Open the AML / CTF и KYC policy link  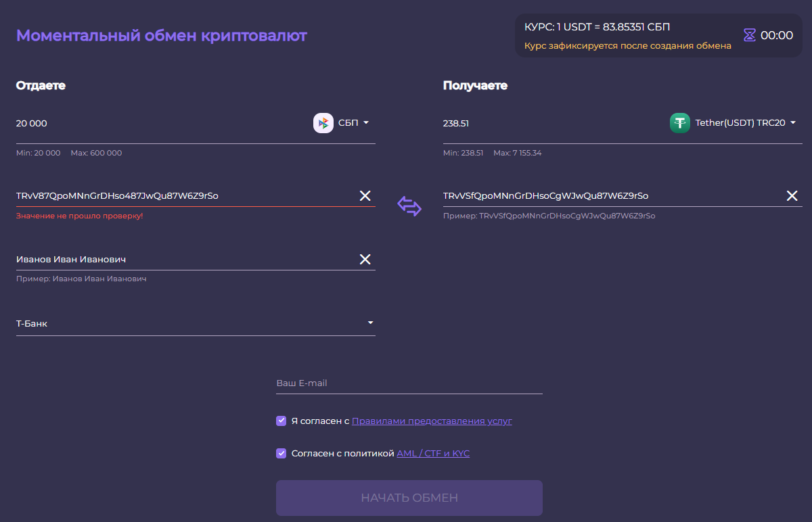pos(433,453)
